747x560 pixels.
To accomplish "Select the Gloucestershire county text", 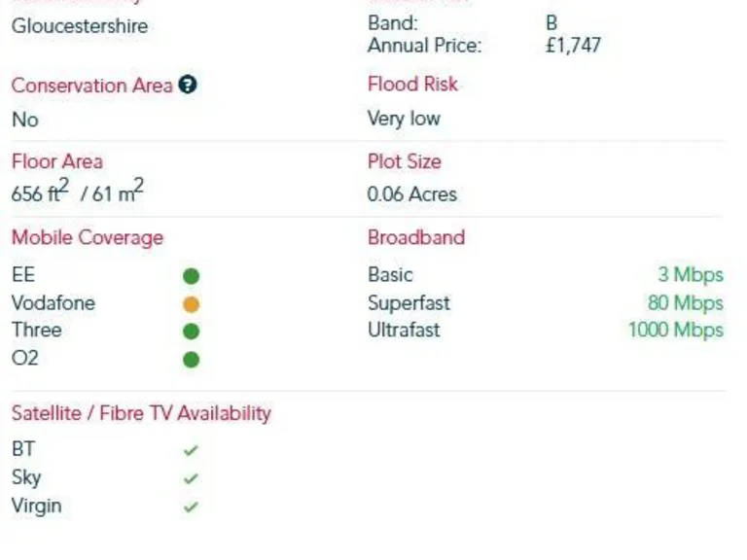I will tap(80, 25).
